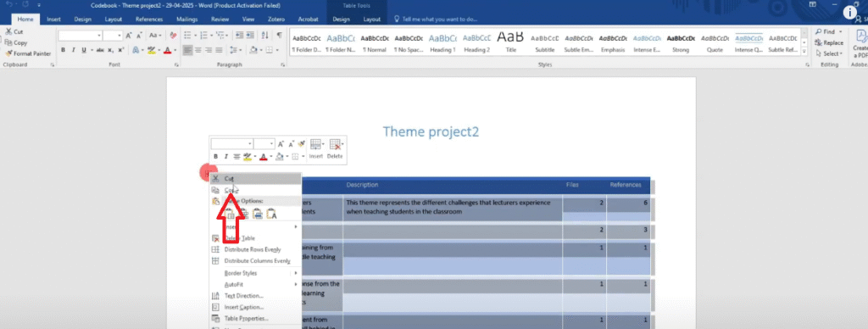Increase paragraph indent in the ribbon
Screen dimensions: 868x329
tap(251, 36)
